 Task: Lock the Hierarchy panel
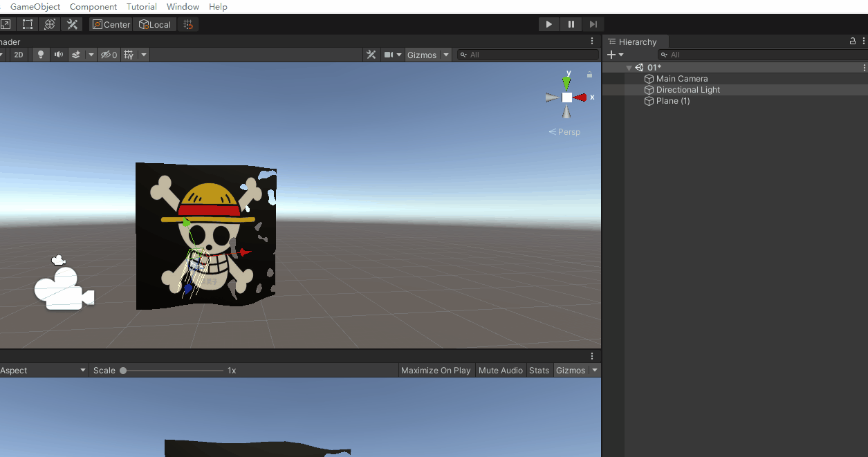(853, 41)
